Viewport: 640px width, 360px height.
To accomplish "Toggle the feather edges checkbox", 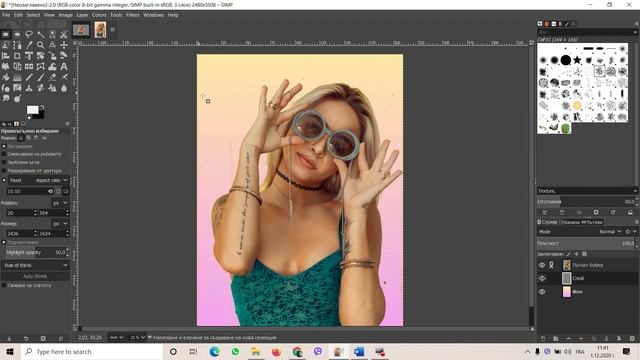I will coord(4,154).
